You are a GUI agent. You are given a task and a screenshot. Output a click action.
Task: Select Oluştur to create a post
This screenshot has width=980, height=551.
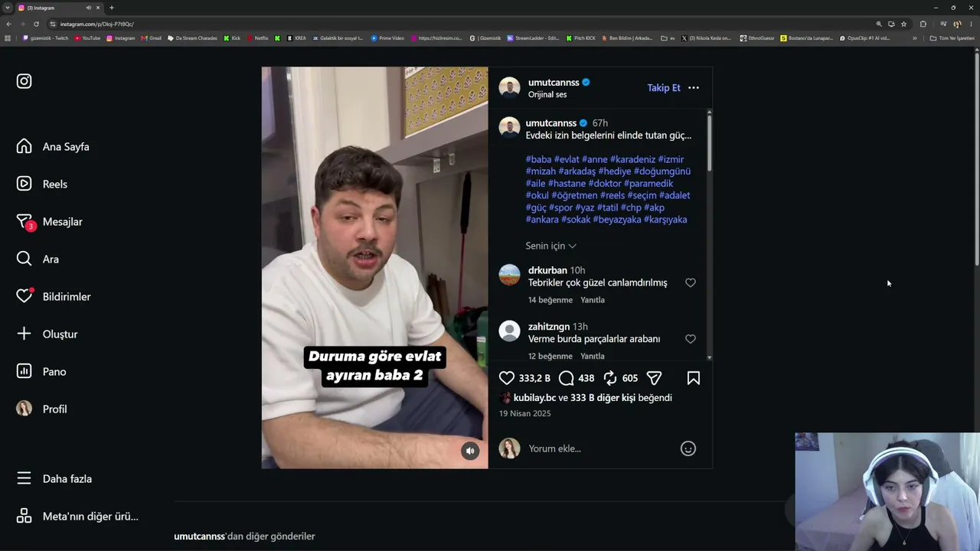[47, 334]
